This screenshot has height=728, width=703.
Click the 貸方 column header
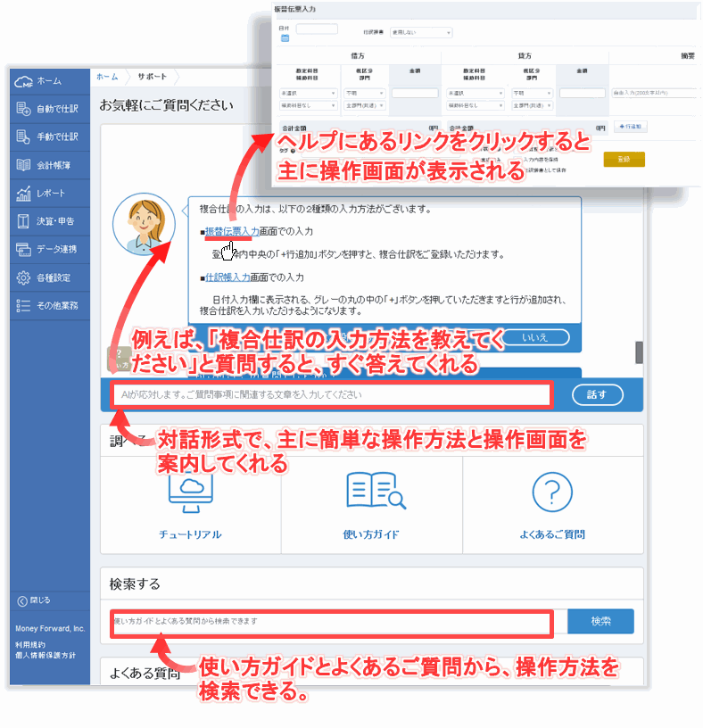click(525, 55)
